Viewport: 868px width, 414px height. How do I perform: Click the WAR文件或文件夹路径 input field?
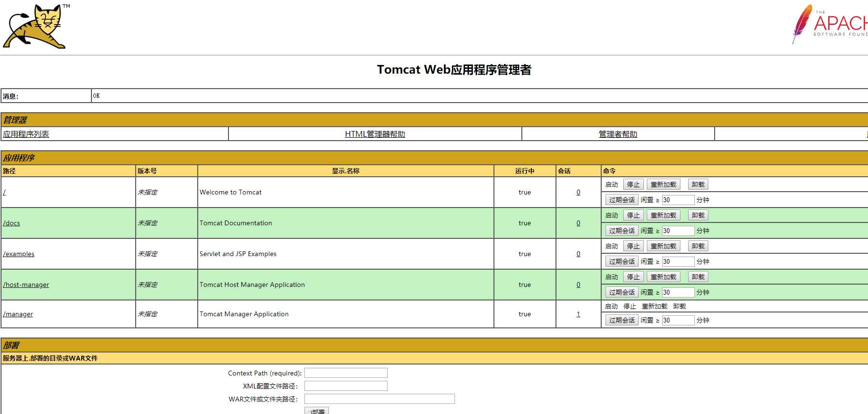[x=379, y=399]
